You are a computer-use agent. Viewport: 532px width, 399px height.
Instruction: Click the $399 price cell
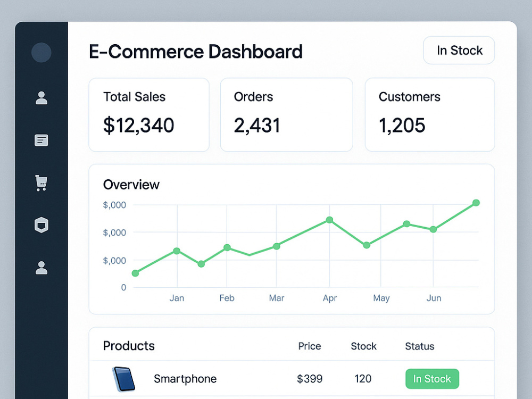click(x=310, y=379)
